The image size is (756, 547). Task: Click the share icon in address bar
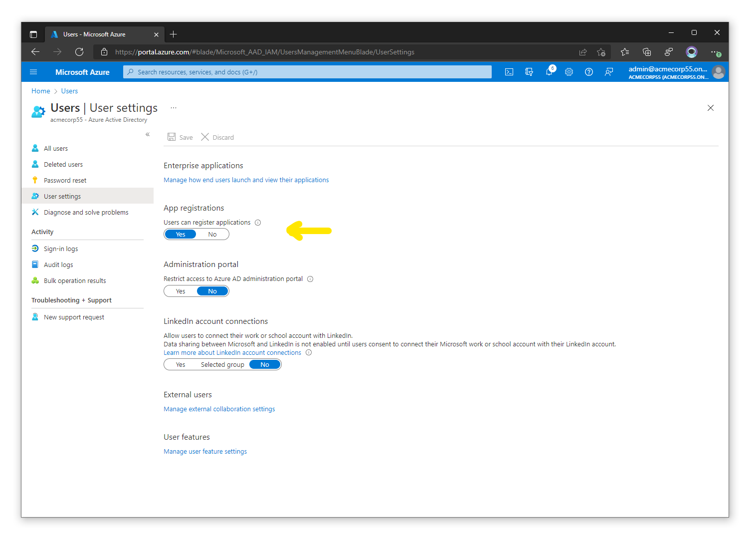point(582,52)
